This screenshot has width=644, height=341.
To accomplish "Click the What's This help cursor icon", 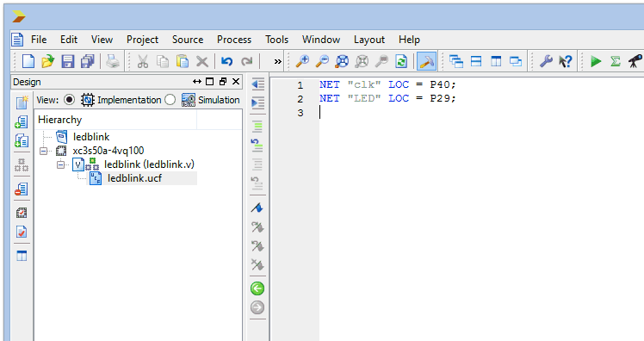I will [x=566, y=61].
